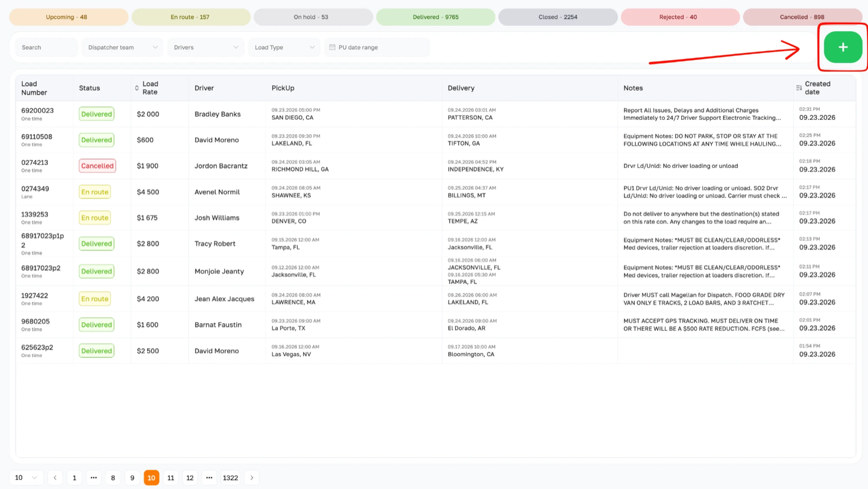Click the Search input field
The width and height of the screenshot is (868, 489).
46,47
